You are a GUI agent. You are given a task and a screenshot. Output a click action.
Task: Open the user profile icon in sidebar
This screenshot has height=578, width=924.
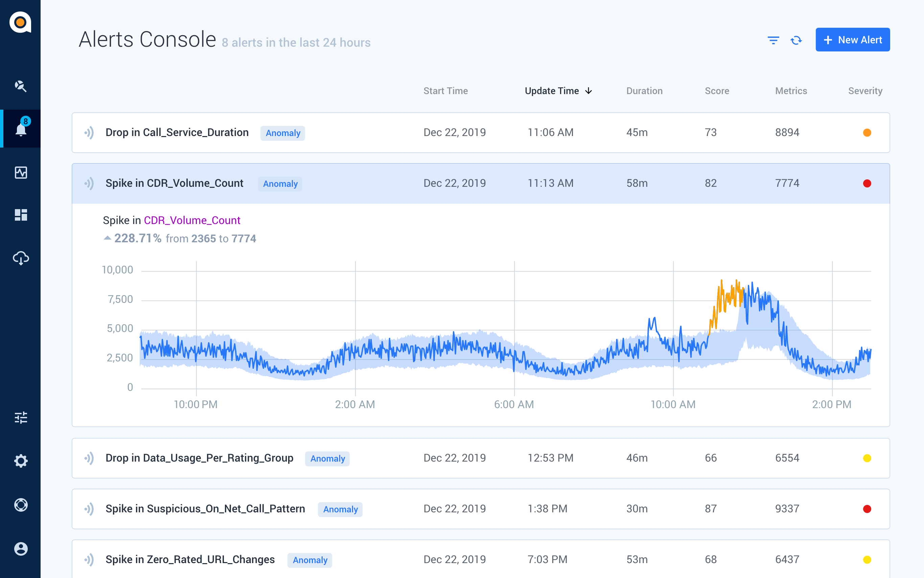coord(21,549)
